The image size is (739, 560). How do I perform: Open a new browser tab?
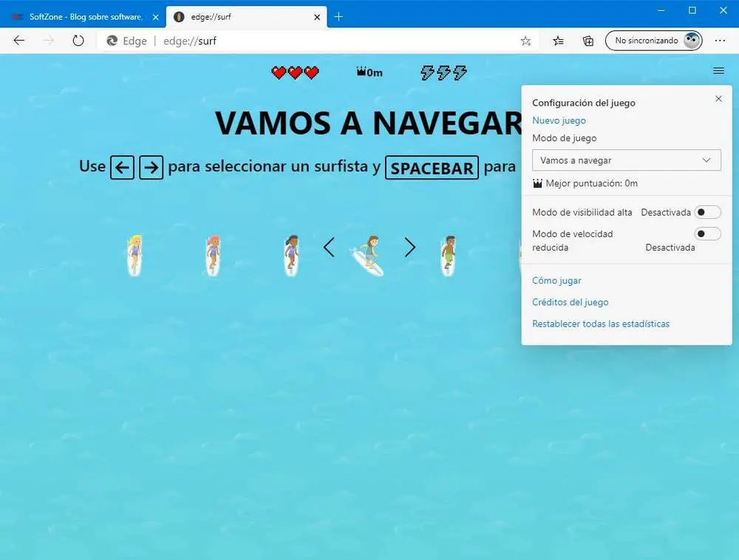[338, 17]
